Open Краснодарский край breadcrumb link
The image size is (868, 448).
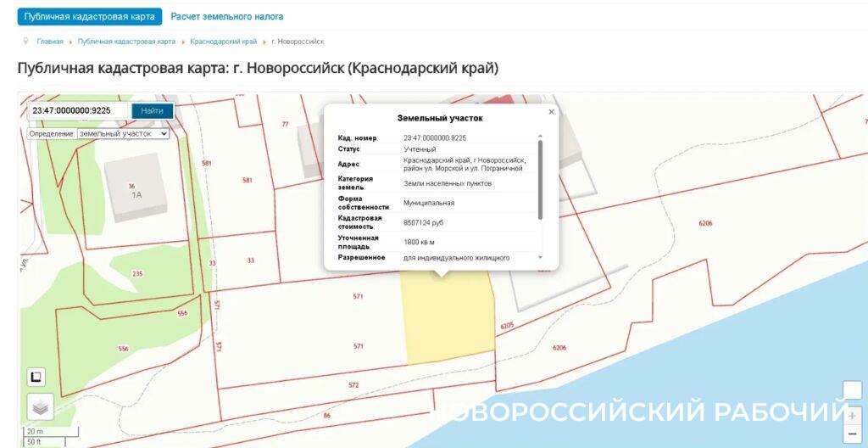point(223,42)
